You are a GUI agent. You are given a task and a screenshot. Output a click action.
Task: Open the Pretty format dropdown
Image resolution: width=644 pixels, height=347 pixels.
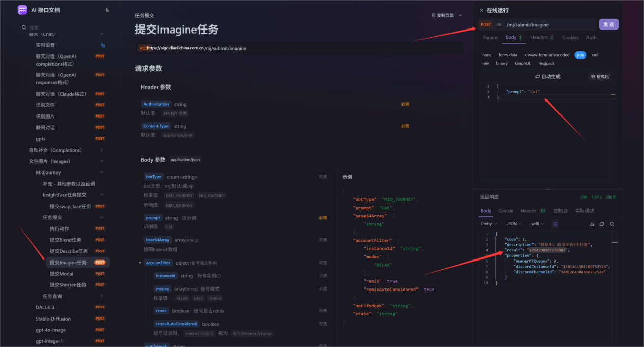[489, 224]
